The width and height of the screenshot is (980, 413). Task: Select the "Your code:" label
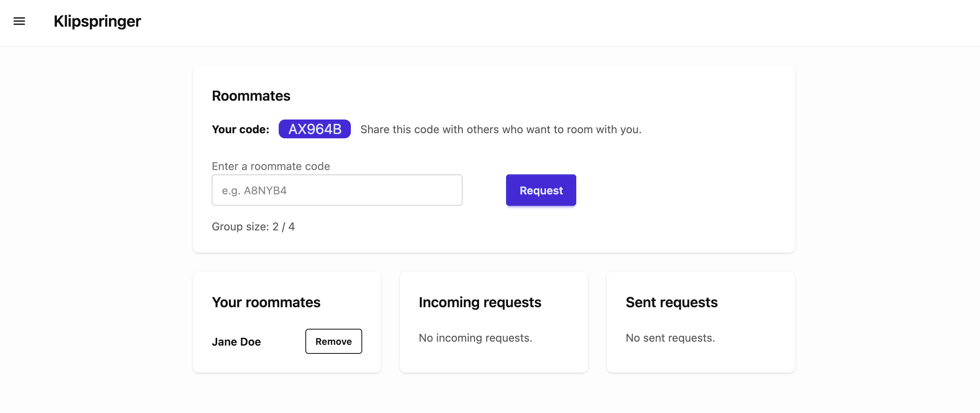click(x=240, y=129)
